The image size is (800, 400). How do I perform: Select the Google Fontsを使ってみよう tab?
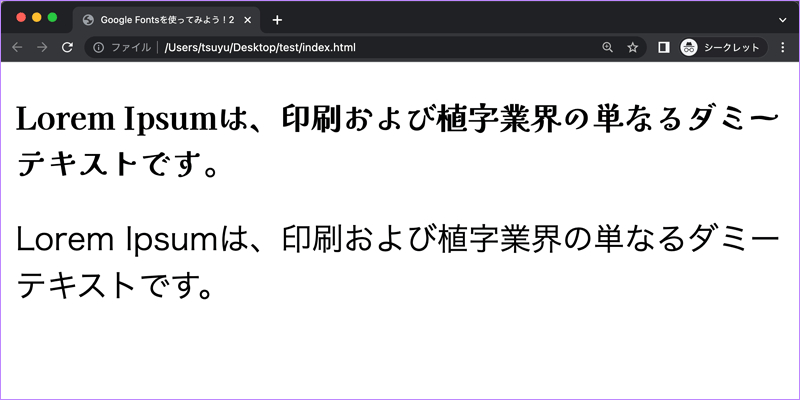pyautogui.click(x=165, y=20)
